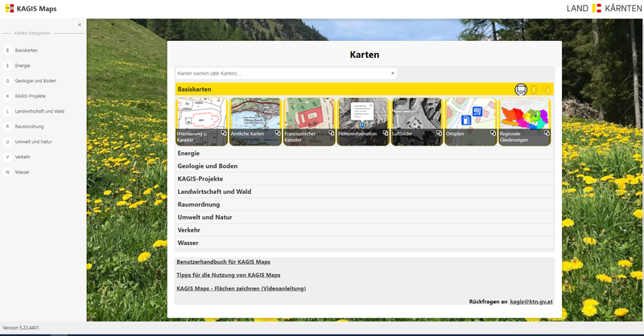The image size is (644, 336).
Task: Open the Benutzerhandbuch für KAGIS Maps link
Action: [223, 262]
